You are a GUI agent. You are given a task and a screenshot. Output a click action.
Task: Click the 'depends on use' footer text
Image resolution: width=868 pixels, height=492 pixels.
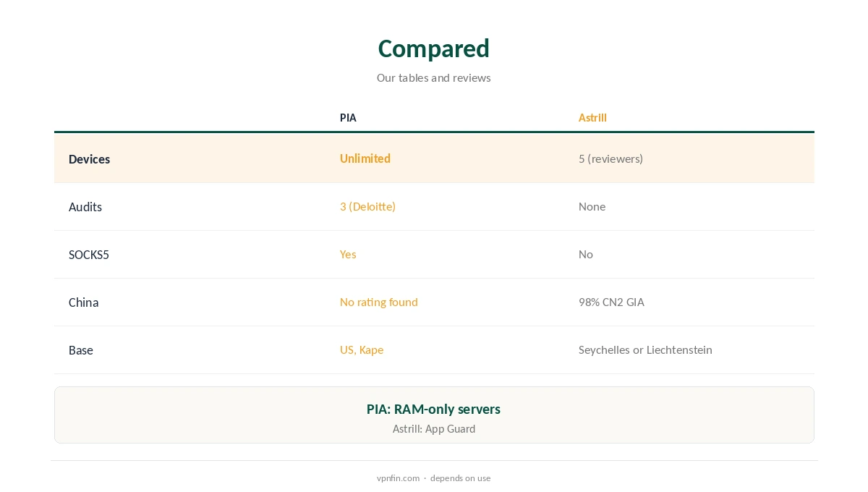(x=460, y=478)
